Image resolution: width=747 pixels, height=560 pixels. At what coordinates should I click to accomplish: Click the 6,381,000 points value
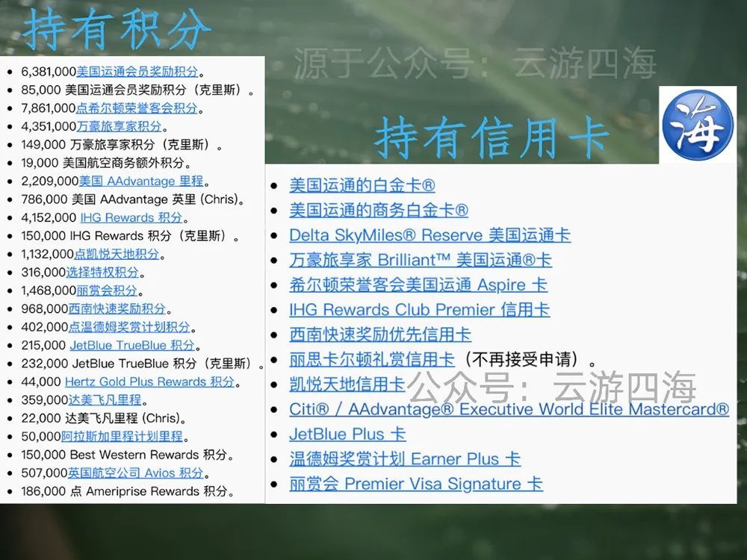point(49,72)
